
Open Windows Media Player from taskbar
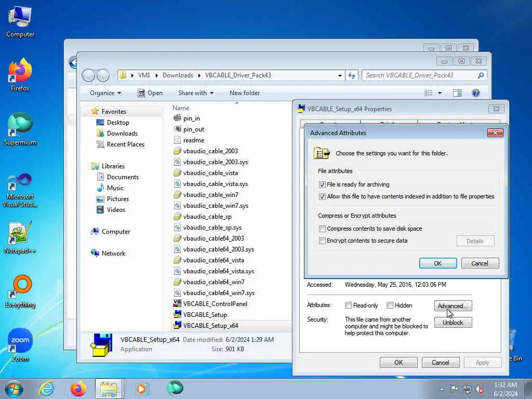point(141,389)
